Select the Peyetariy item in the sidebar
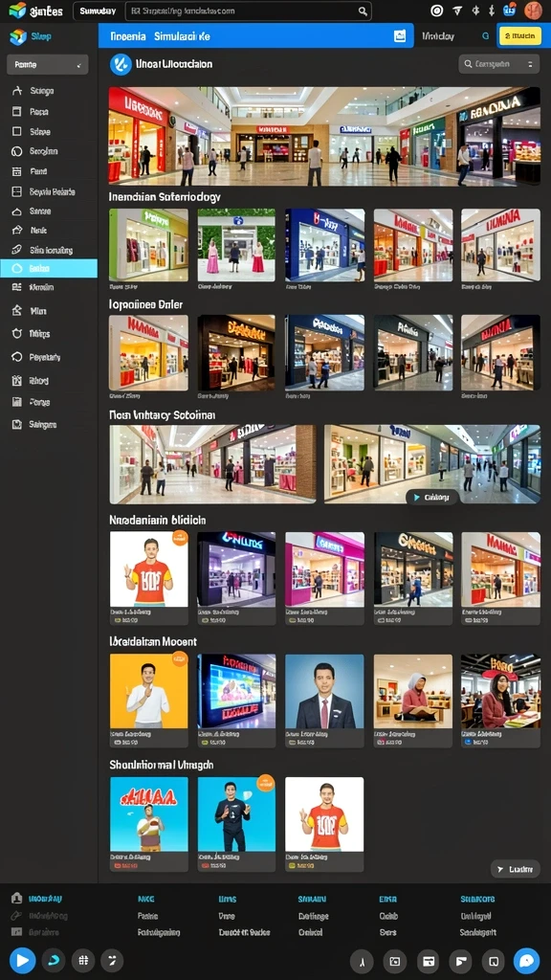The height and width of the screenshot is (980, 551). click(45, 358)
